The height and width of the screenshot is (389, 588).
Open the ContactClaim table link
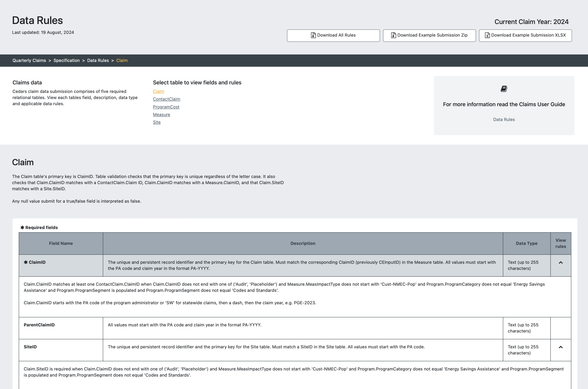pos(166,99)
